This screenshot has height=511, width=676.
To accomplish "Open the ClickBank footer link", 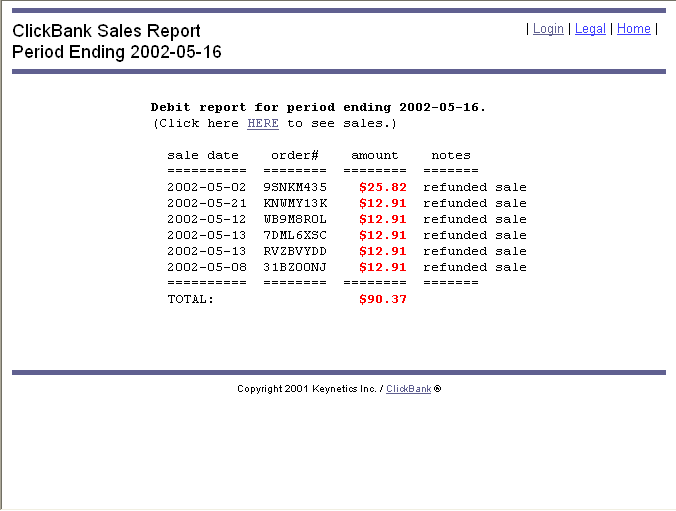I will pyautogui.click(x=408, y=389).
